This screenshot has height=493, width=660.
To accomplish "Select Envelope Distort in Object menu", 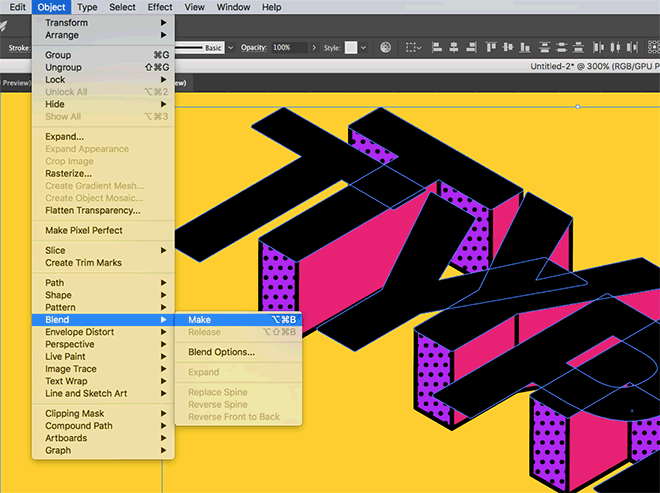I will coord(79,332).
